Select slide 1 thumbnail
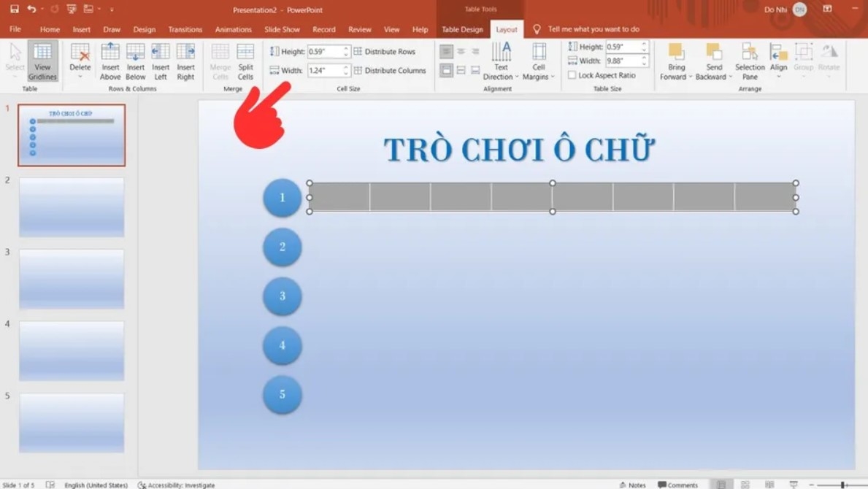Screen dimensions: 868x489 (72, 136)
